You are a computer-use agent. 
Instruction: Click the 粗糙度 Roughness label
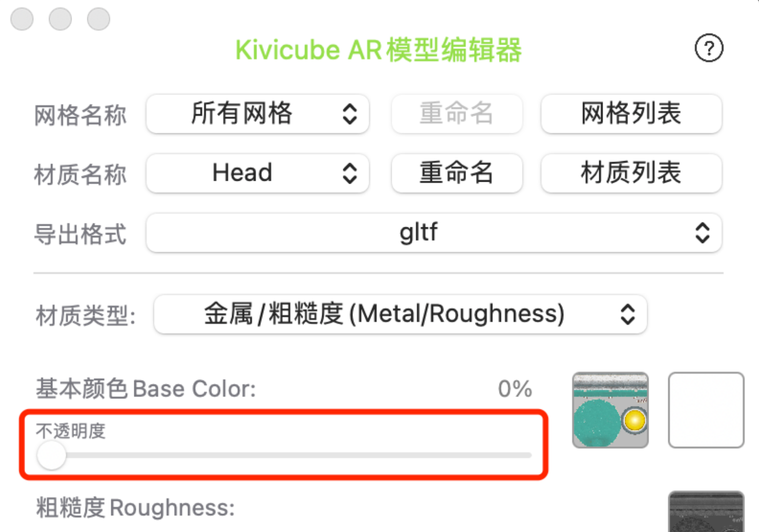[x=135, y=508]
